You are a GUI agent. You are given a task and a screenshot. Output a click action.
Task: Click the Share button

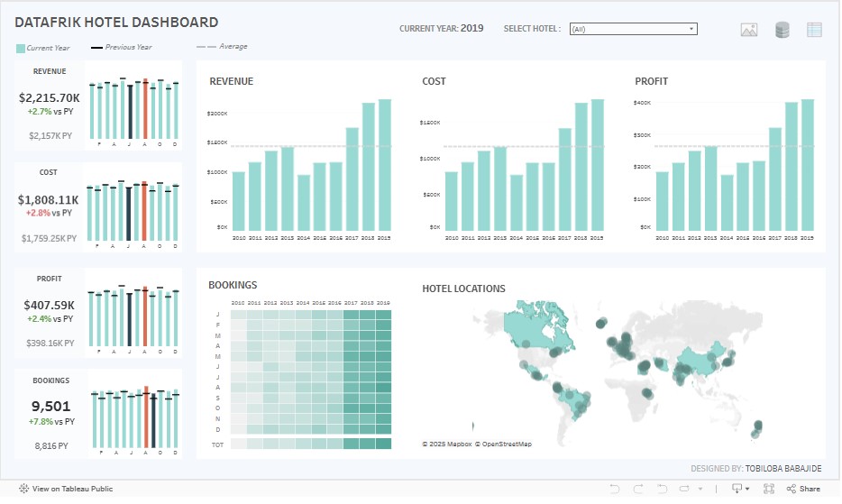point(803,489)
